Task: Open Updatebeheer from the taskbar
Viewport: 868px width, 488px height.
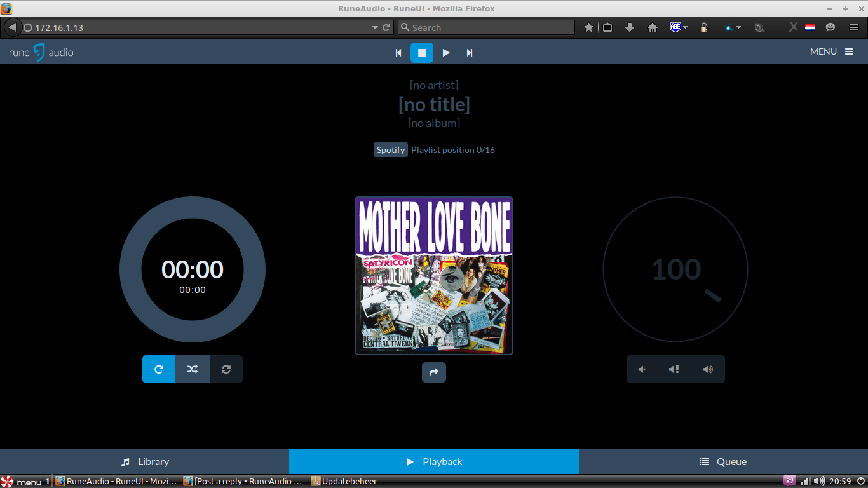Action: (x=344, y=482)
